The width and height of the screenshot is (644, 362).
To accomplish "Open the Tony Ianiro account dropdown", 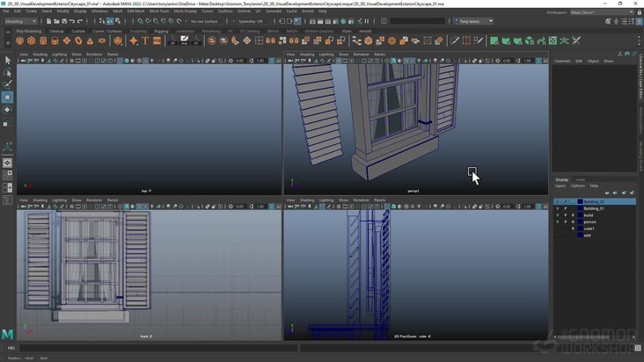I will (x=473, y=21).
